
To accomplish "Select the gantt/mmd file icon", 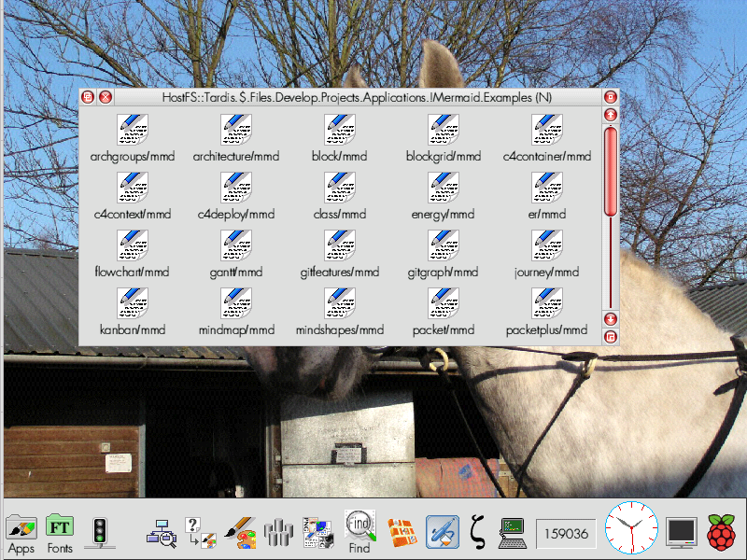I will pos(236,245).
